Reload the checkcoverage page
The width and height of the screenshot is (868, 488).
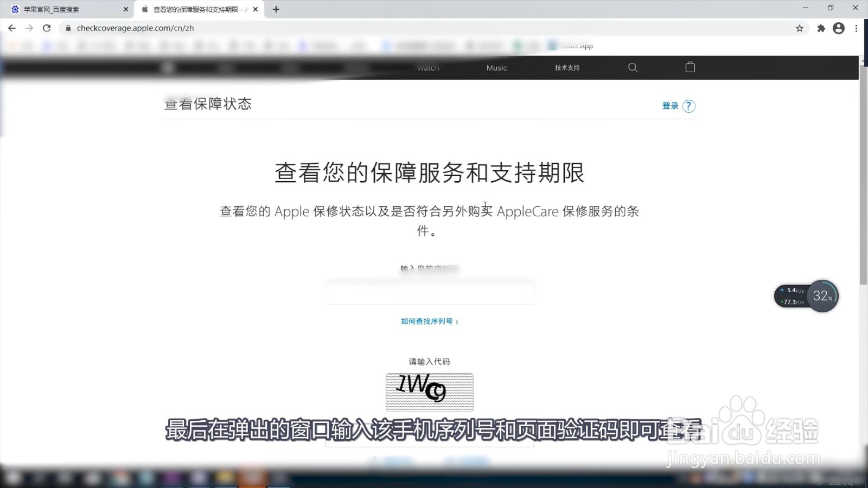tap(47, 28)
